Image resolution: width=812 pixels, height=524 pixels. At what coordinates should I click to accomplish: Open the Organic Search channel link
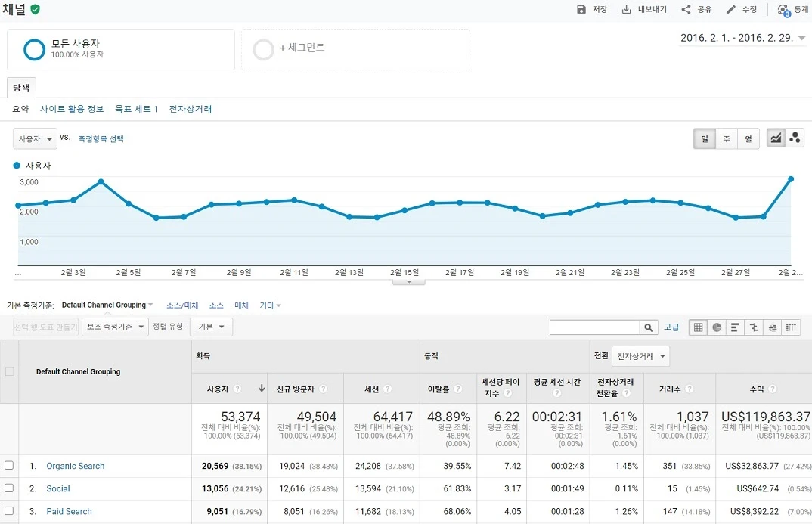[76, 466]
